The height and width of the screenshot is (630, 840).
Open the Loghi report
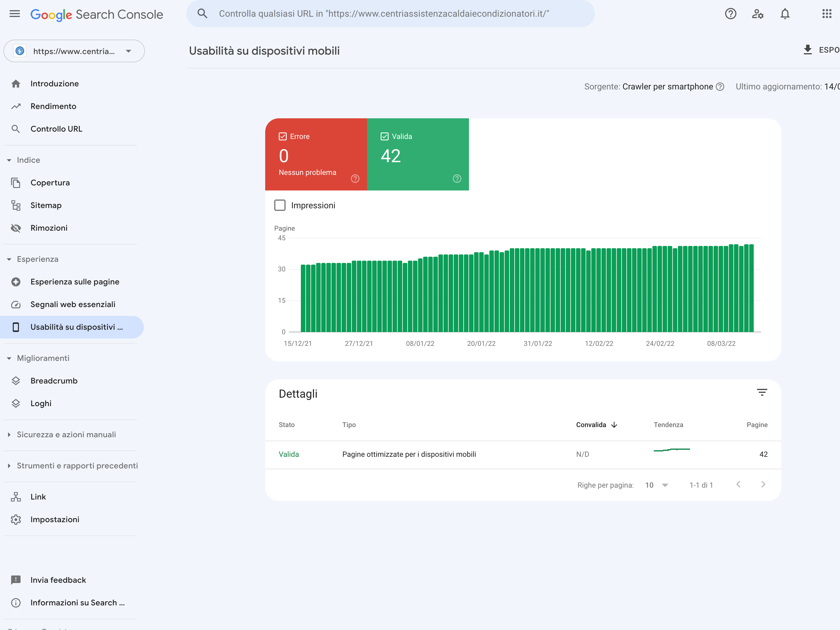point(41,403)
